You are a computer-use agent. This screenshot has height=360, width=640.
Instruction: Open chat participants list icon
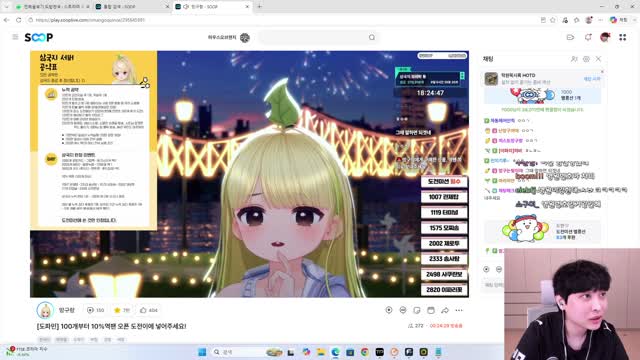point(574,59)
